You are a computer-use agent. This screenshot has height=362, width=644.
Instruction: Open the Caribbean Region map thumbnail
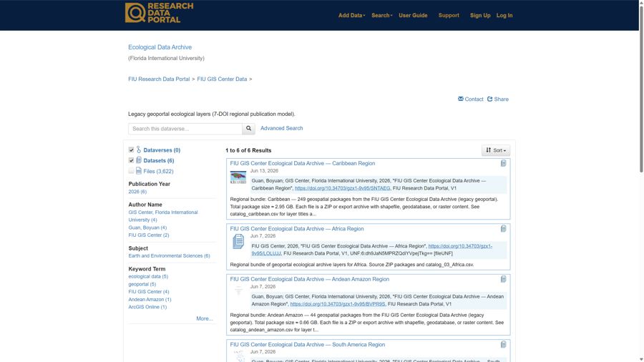238,177
